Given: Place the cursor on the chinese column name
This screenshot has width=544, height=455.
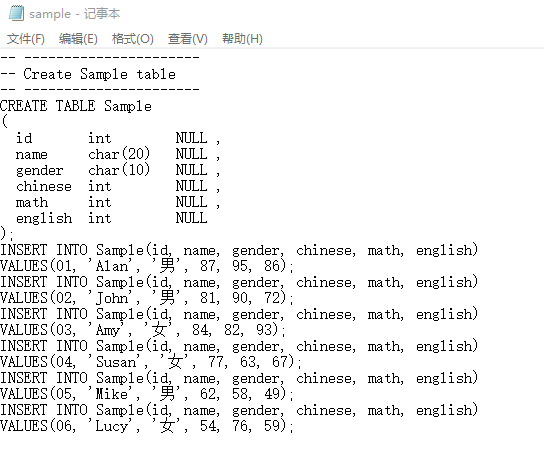Looking at the screenshot, I should click(44, 186).
